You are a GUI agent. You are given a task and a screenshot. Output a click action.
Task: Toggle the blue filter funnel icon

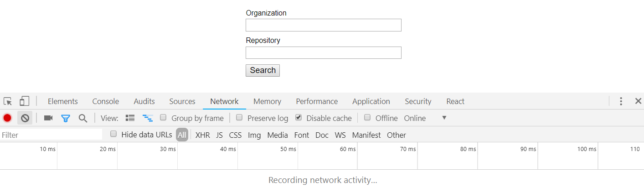(66, 118)
